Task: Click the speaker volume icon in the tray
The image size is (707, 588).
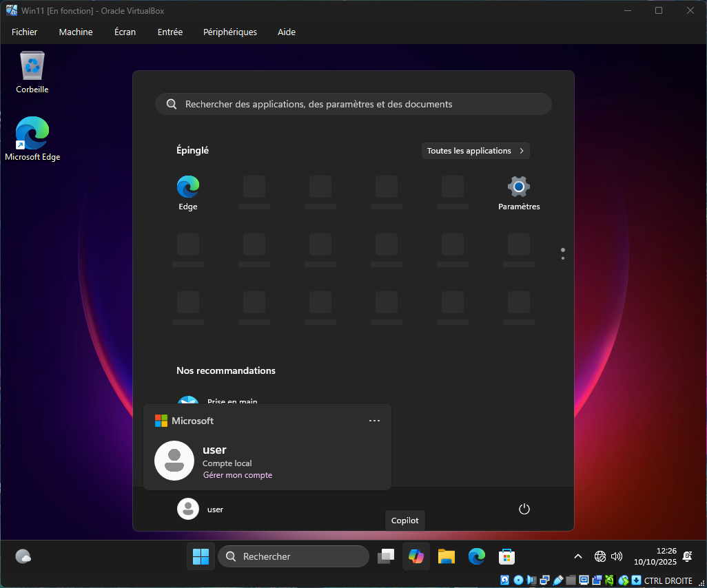Action: [x=617, y=556]
